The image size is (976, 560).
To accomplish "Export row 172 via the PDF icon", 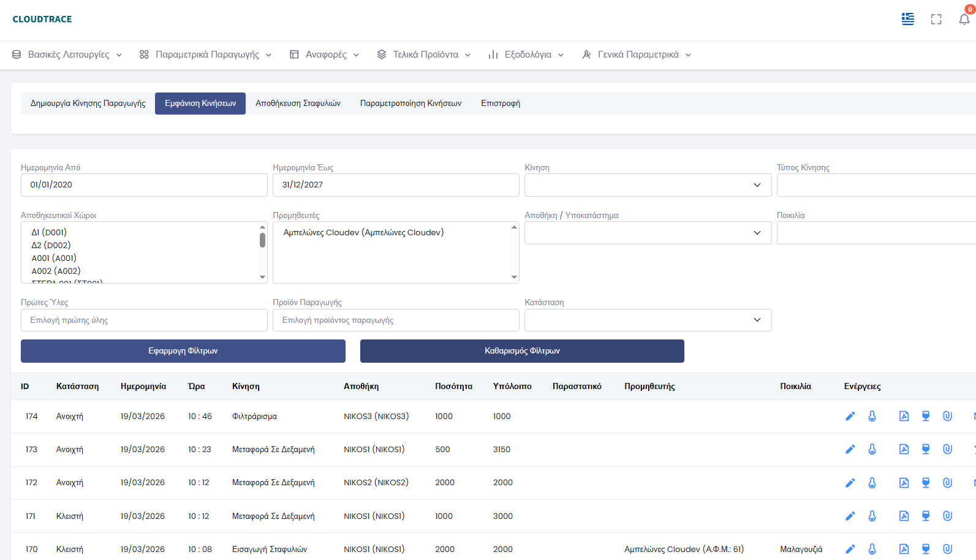I will 904,483.
